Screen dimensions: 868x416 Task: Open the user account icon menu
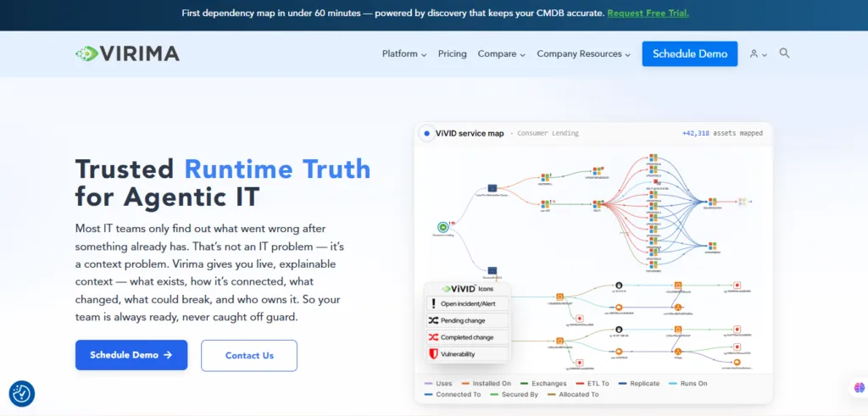(x=758, y=53)
